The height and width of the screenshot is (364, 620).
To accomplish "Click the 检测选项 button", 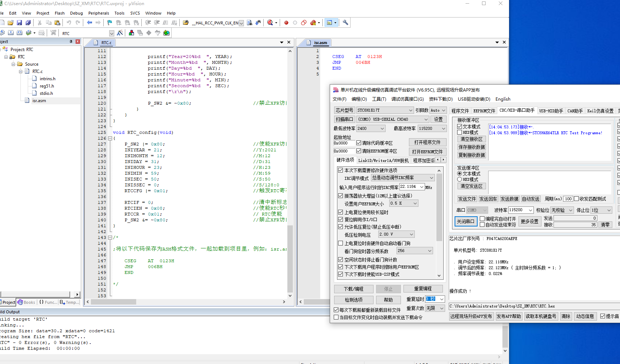I will point(353,300).
